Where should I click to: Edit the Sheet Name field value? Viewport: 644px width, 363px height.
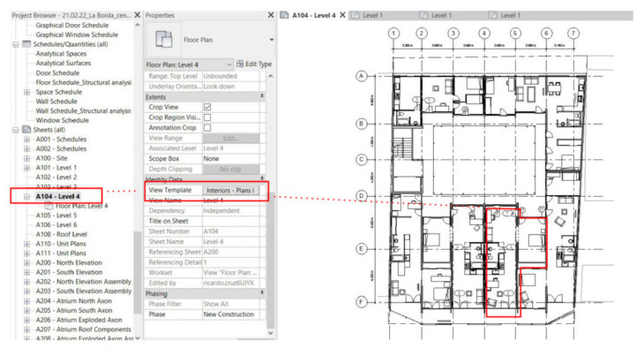click(x=231, y=241)
